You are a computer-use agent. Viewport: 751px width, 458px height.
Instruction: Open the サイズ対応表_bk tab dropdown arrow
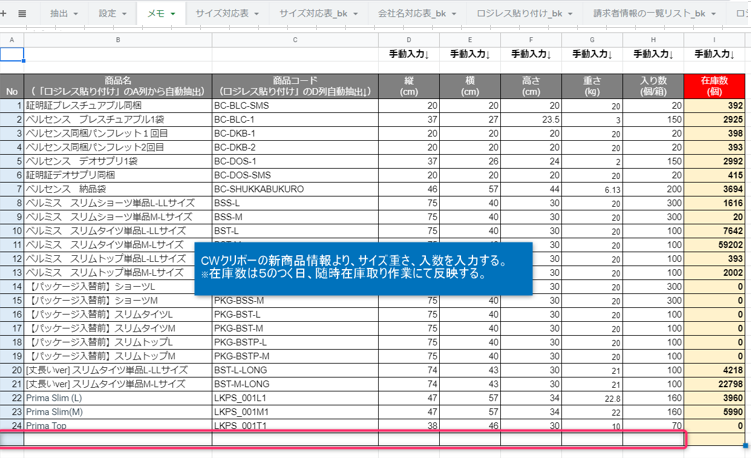pyautogui.click(x=355, y=14)
